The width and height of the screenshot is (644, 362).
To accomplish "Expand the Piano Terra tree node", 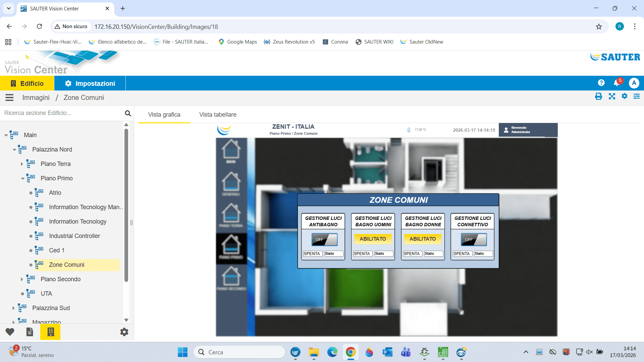I will tap(22, 164).
